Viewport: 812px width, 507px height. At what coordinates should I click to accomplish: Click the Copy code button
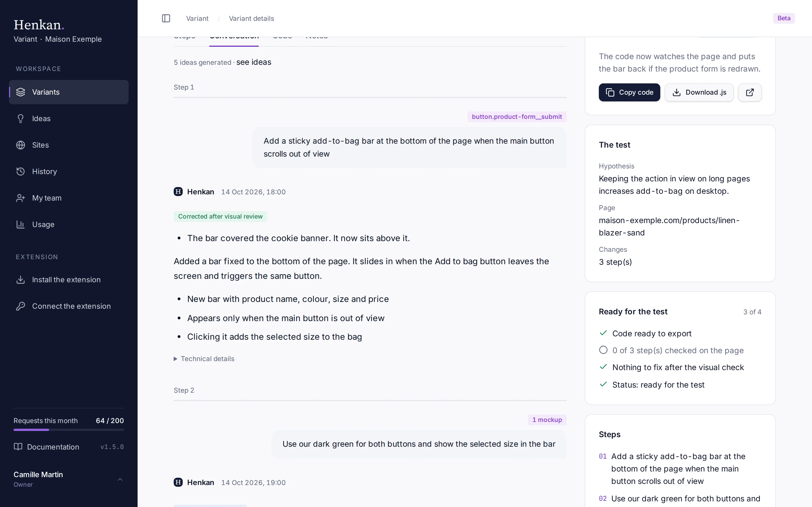click(x=629, y=92)
